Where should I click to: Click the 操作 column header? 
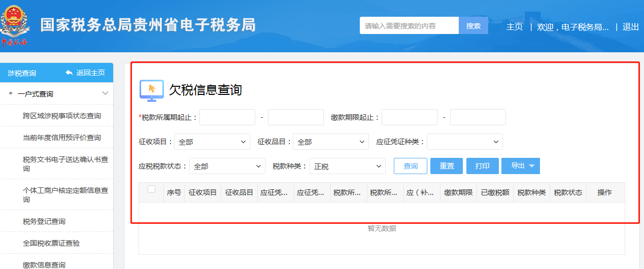[605, 193]
